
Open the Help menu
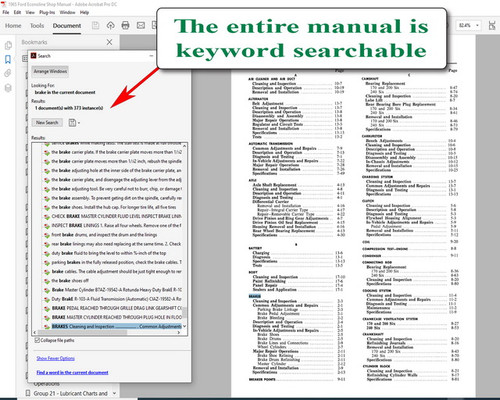click(84, 12)
